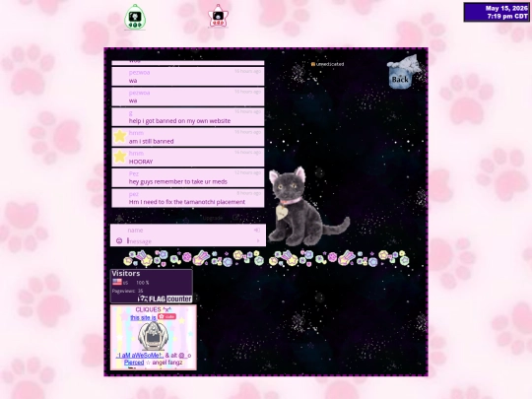Open the Pierced link

click(134, 363)
